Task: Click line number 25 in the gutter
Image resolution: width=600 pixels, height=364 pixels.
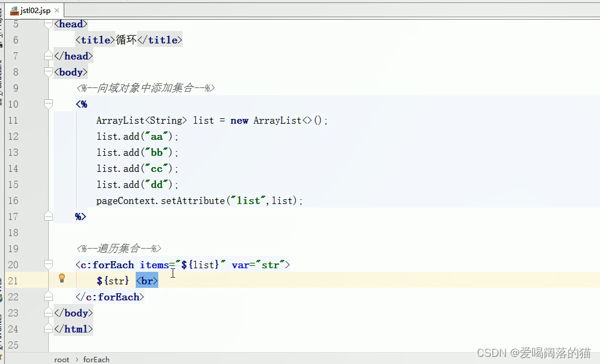Action: tap(13, 345)
